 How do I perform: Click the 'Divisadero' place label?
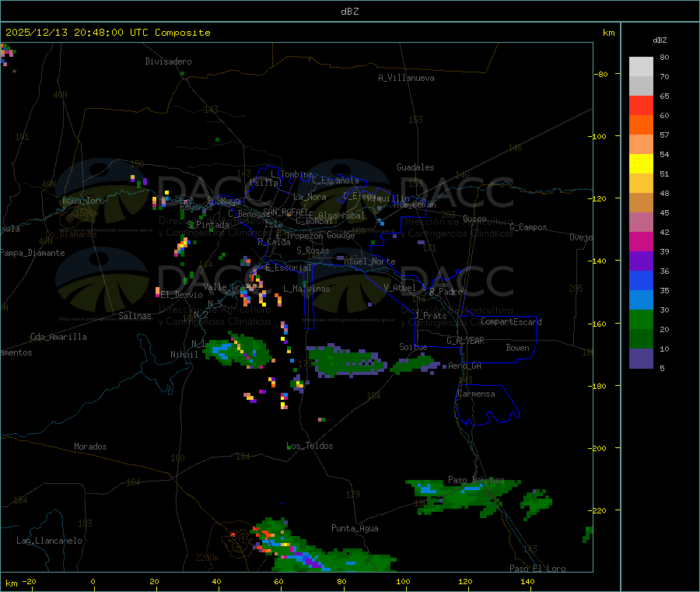tap(168, 61)
